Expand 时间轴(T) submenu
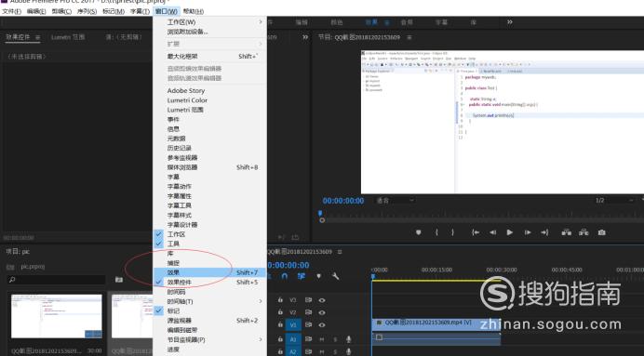This screenshot has width=644, height=356. click(209, 301)
